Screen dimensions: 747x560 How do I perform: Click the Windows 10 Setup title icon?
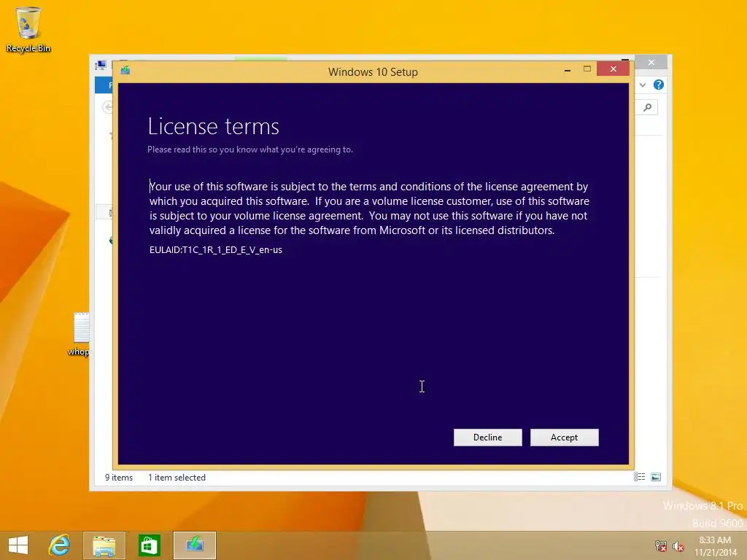point(125,71)
